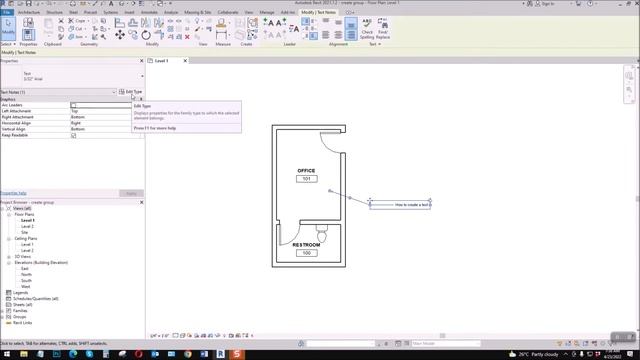This screenshot has height=360, width=640.
Task: Click the Apply button in Properties
Action: click(131, 193)
